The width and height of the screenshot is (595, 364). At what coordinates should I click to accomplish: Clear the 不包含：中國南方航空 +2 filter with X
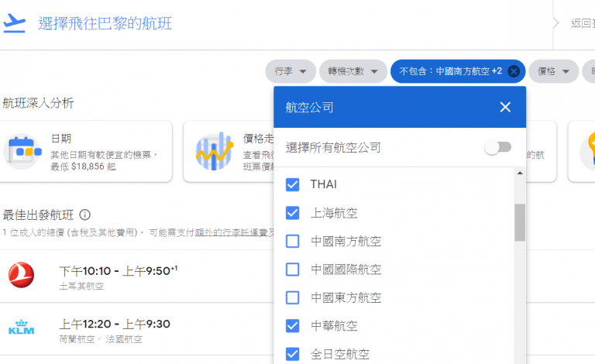pyautogui.click(x=514, y=71)
